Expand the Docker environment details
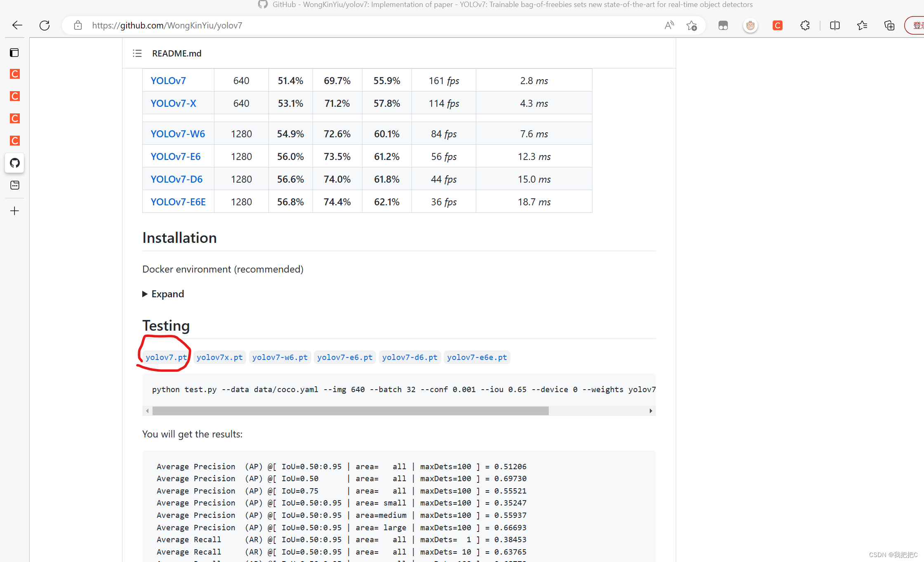 (x=163, y=294)
